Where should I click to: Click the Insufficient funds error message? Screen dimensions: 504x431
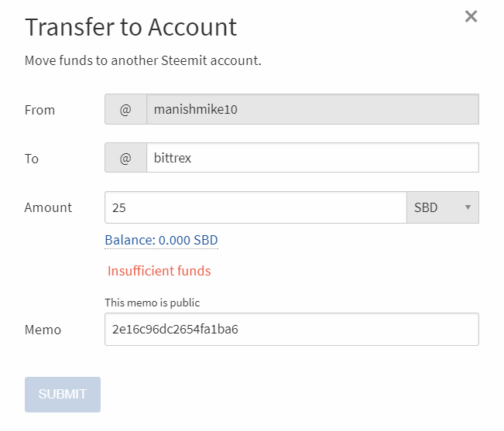click(159, 271)
